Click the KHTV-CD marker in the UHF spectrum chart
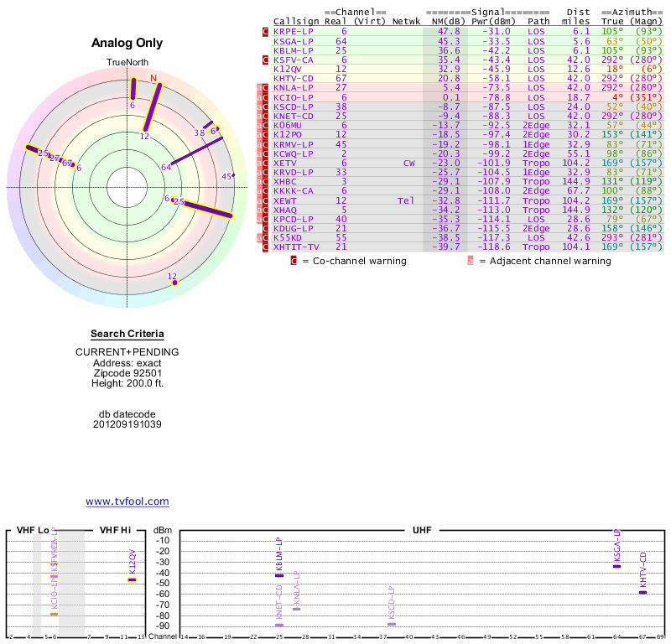The height and width of the screenshot is (644, 671). tap(642, 593)
